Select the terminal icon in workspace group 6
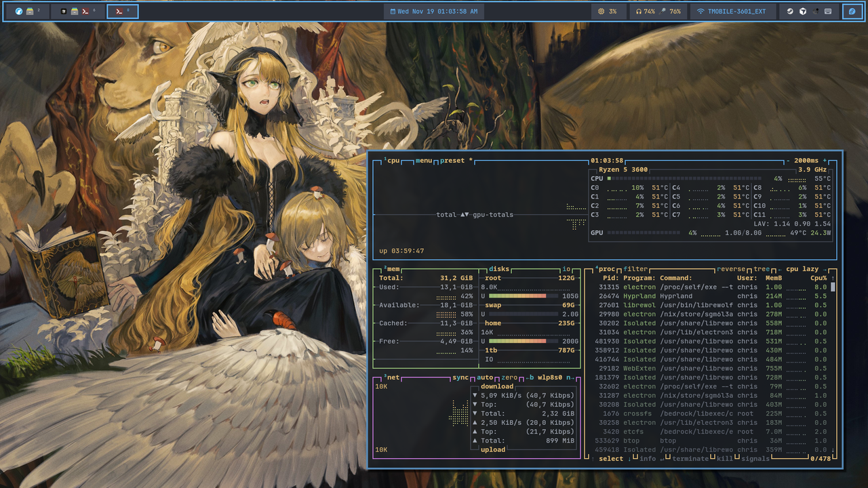The height and width of the screenshot is (488, 868). point(85,12)
